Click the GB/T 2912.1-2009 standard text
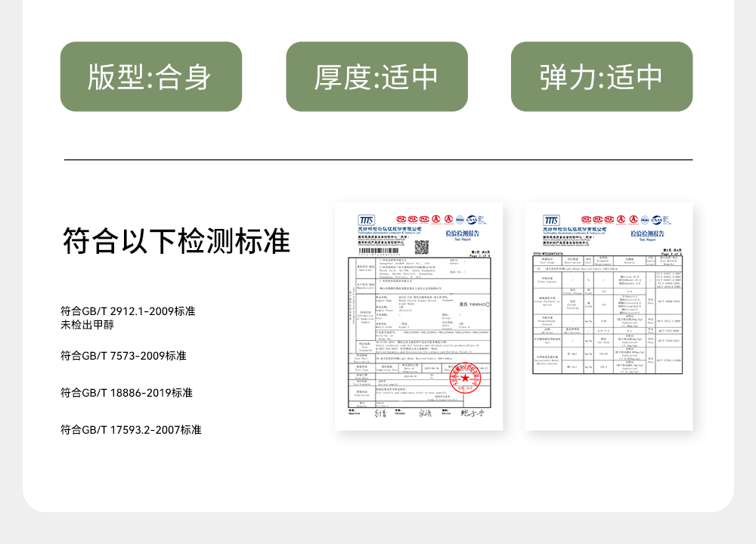Screen dimensions: 756x544 (128, 311)
